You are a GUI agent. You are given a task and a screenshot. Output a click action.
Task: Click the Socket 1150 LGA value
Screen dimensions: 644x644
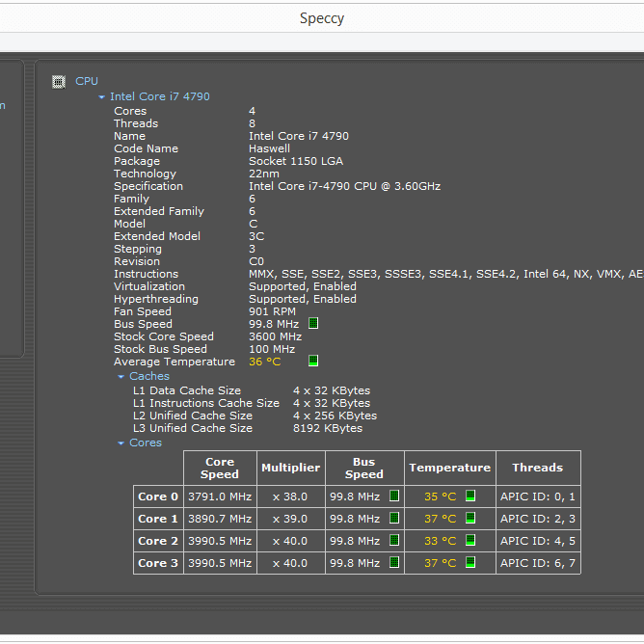pos(296,161)
